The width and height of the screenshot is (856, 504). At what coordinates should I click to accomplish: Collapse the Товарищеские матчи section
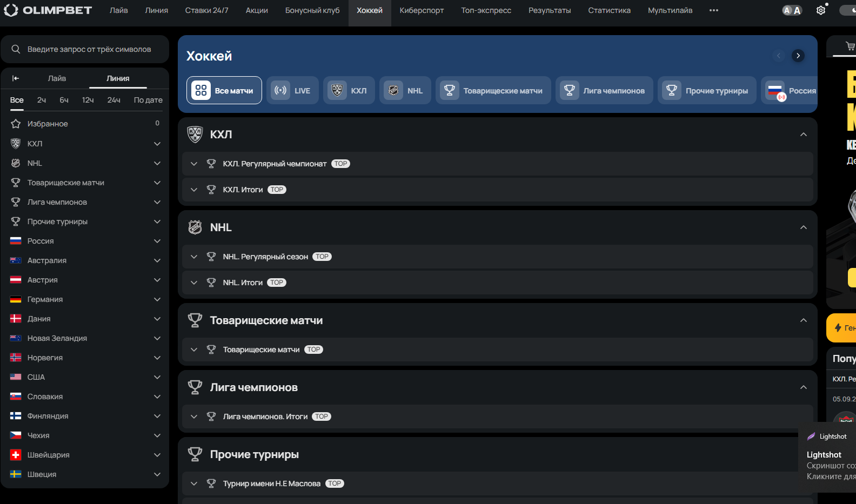coord(804,320)
